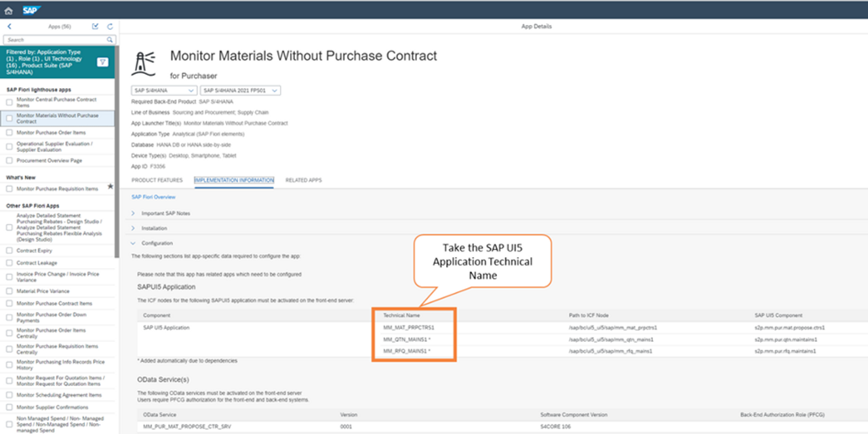Click SAP UI5 component s2p.mm.pur.qtn.maintains1
The width and height of the screenshot is (868, 434).
tap(785, 339)
